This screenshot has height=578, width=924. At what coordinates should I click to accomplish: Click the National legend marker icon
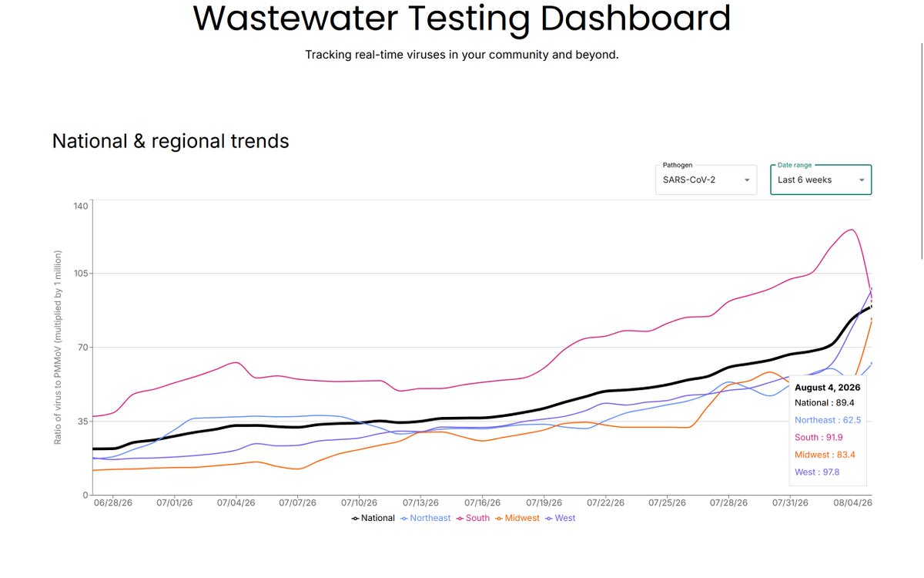(x=355, y=519)
